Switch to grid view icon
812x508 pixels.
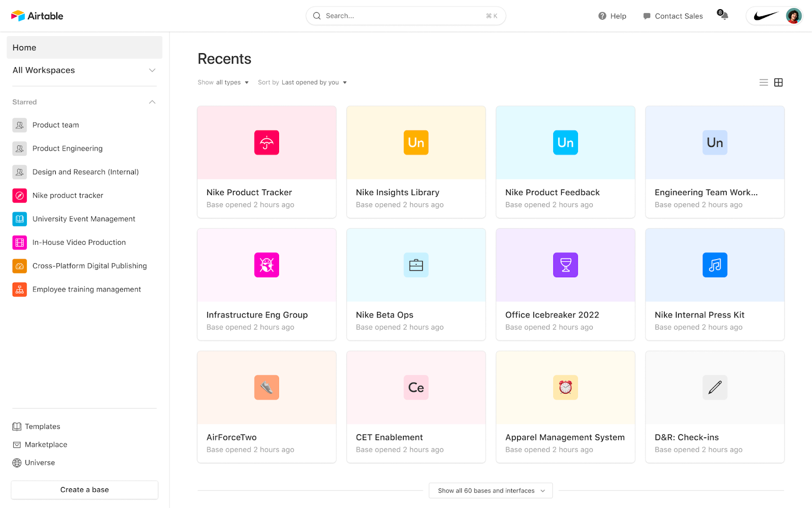click(x=779, y=82)
